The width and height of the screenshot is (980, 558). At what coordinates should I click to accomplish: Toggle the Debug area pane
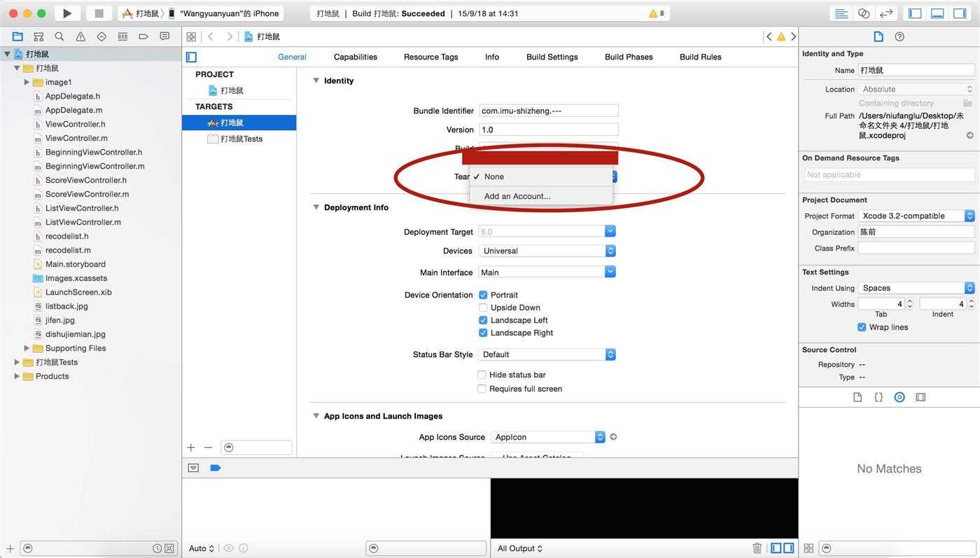point(937,13)
